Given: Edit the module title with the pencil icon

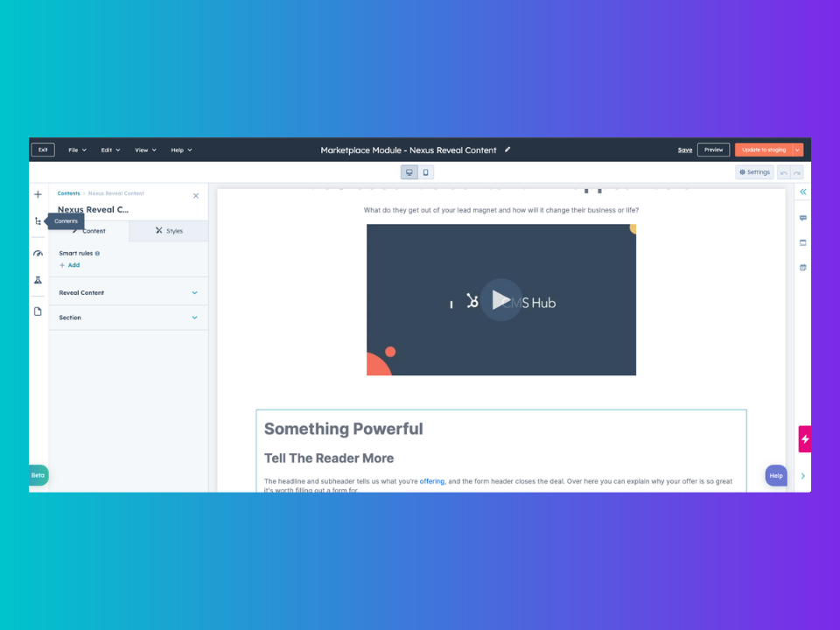Looking at the screenshot, I should (x=507, y=150).
